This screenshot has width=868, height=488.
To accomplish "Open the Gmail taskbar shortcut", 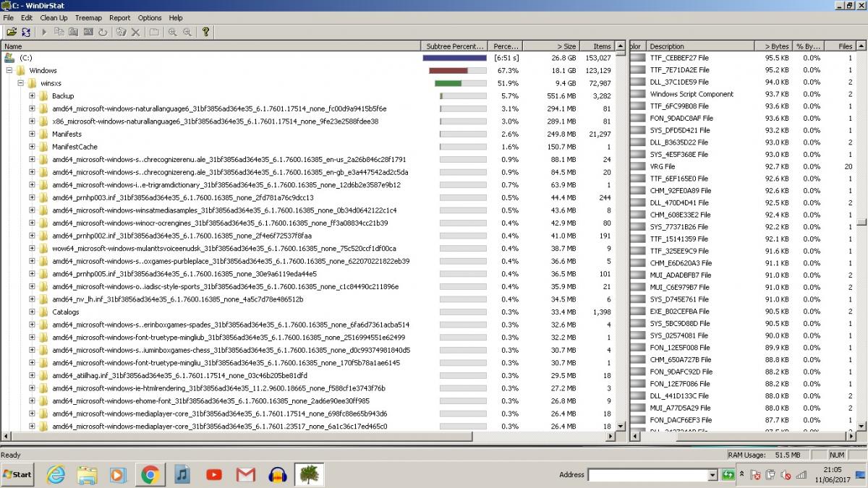I will click(x=246, y=474).
